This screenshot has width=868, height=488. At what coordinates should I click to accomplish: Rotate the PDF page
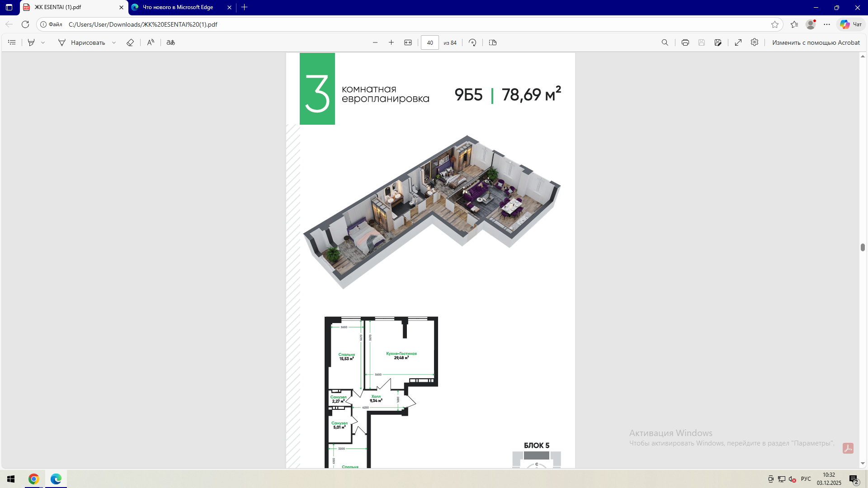(x=472, y=42)
